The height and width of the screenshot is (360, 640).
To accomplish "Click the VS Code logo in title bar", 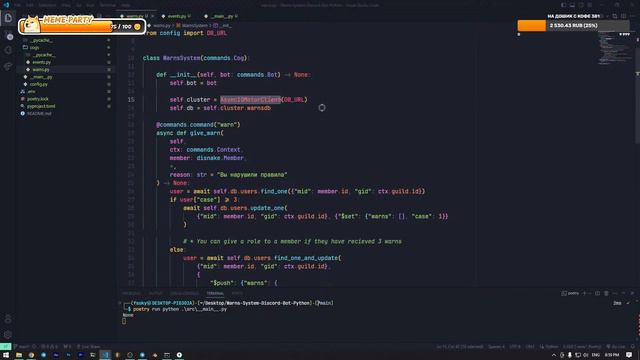I will (x=6, y=5).
